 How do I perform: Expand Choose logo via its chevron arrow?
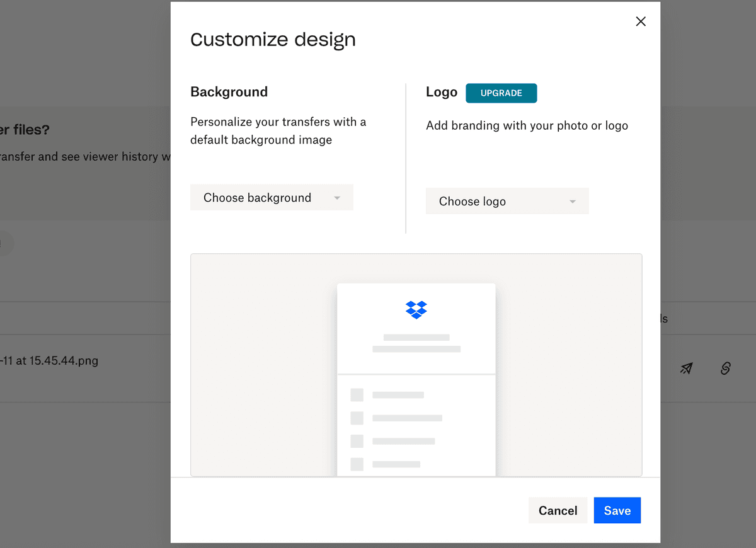[x=572, y=201]
